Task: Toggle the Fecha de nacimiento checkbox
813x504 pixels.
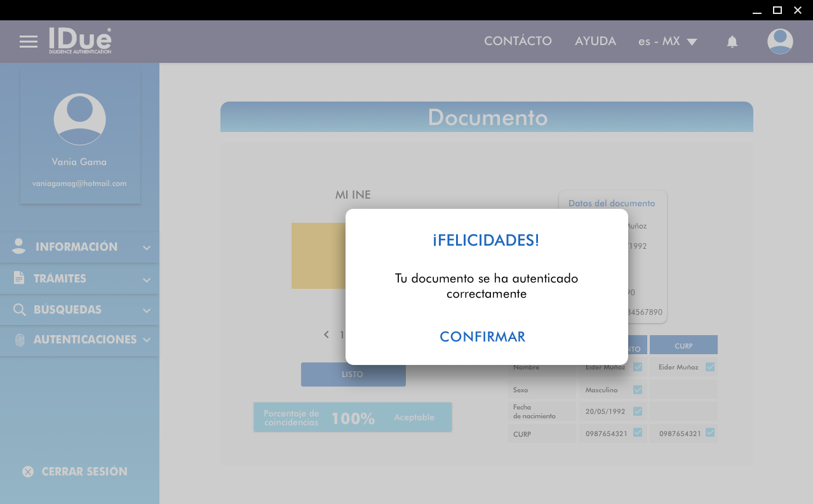Action: coord(638,411)
